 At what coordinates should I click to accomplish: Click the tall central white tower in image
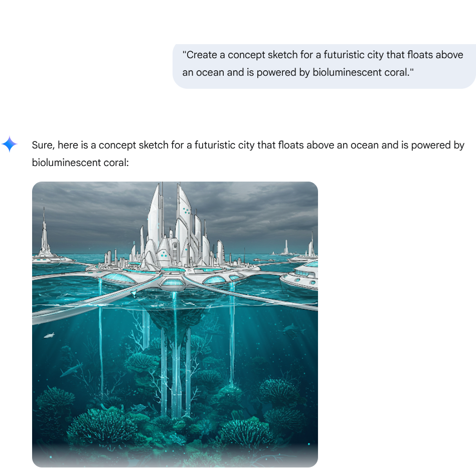pos(155,219)
